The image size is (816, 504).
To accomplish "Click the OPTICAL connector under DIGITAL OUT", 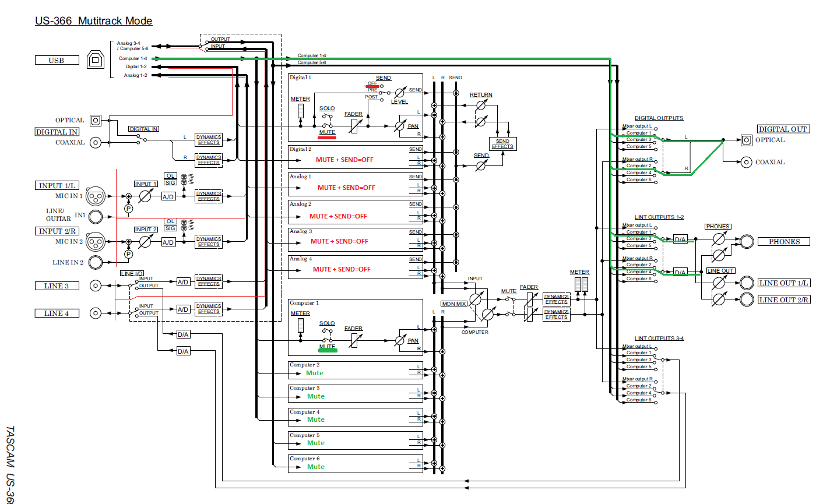I will pyautogui.click(x=746, y=140).
